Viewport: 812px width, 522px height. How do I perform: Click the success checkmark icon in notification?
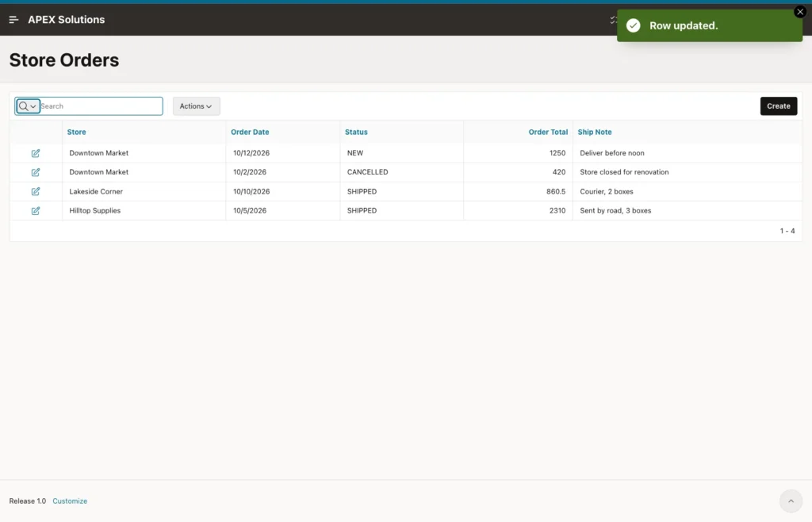point(634,25)
